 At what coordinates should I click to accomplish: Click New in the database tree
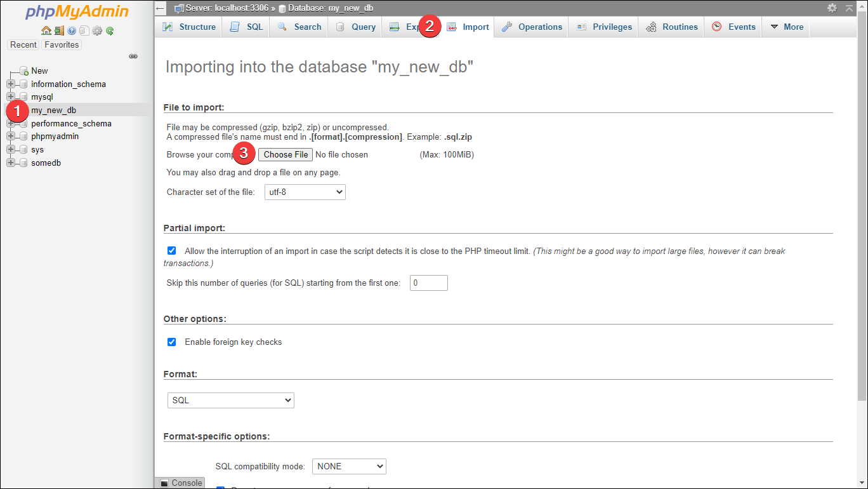pyautogui.click(x=39, y=70)
